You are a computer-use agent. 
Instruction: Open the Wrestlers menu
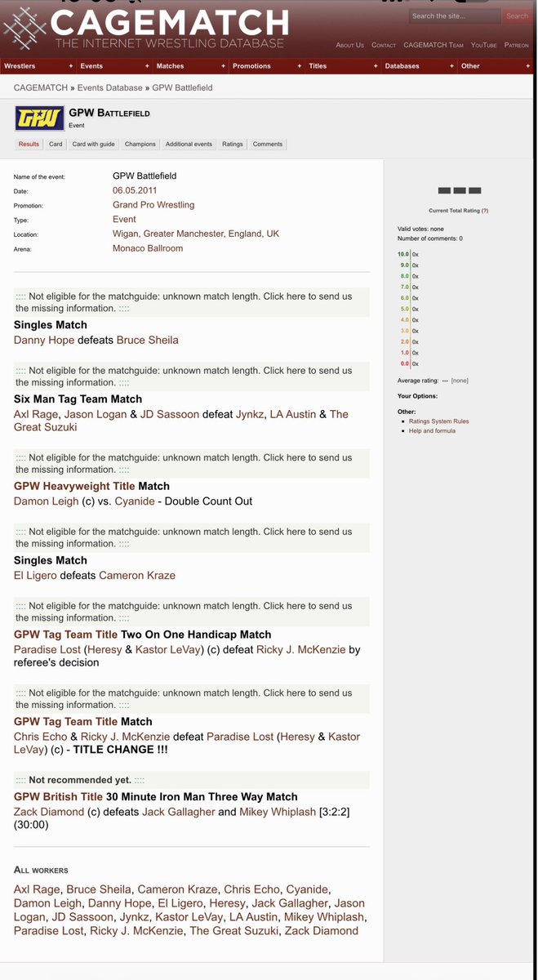pyautogui.click(x=20, y=66)
